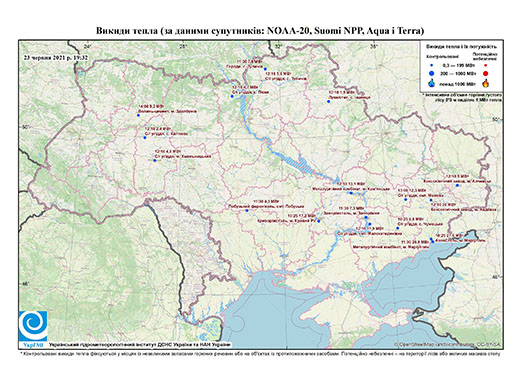This screenshot has width=520, height=368.
Task: Click the small blue dot in legend
Action: [431, 66]
